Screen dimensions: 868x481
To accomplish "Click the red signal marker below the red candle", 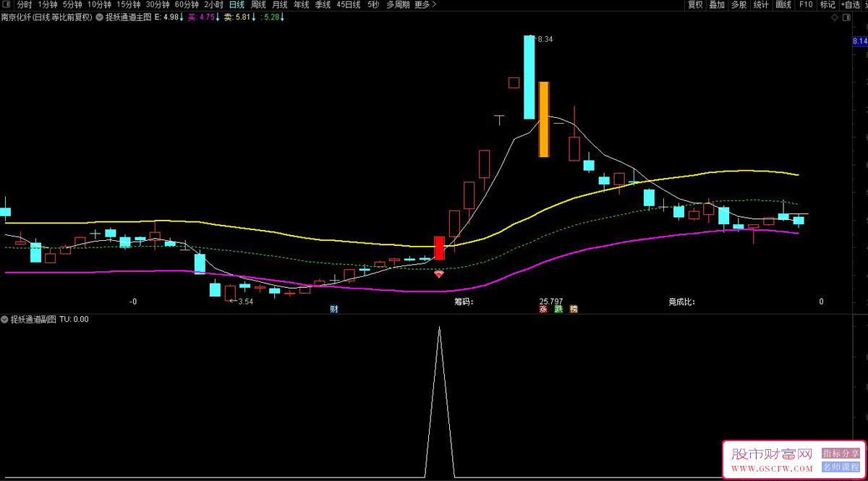I will pyautogui.click(x=439, y=274).
